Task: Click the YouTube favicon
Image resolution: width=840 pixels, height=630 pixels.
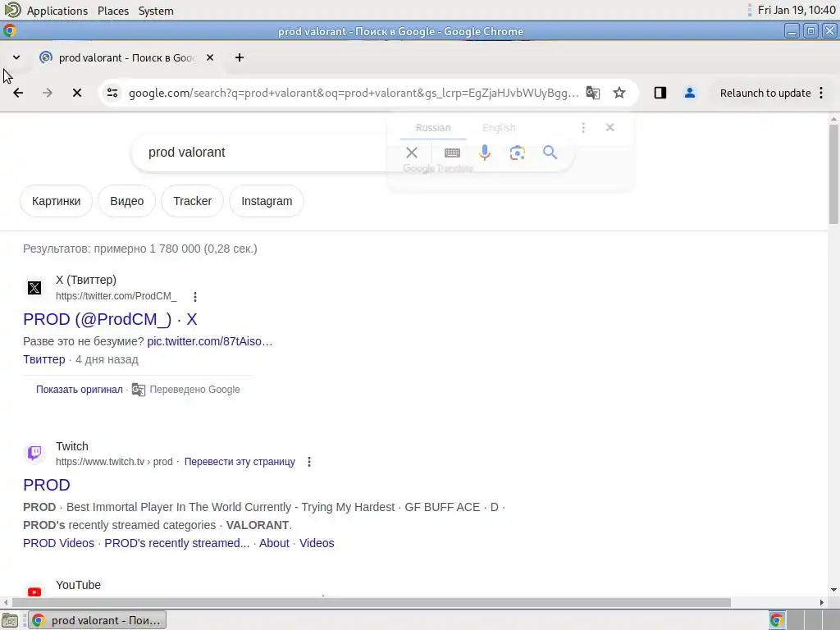Action: (34, 591)
